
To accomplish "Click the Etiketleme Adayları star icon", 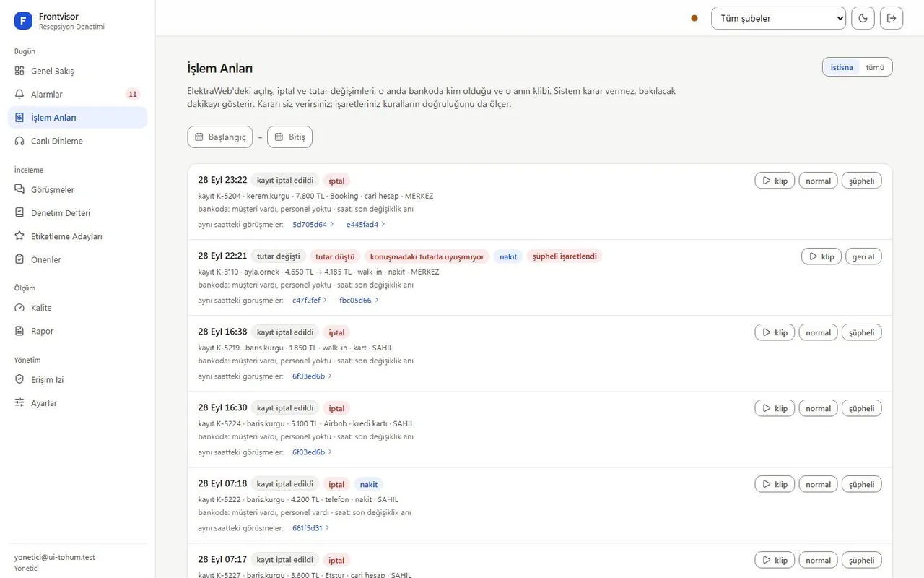I will pyautogui.click(x=19, y=236).
